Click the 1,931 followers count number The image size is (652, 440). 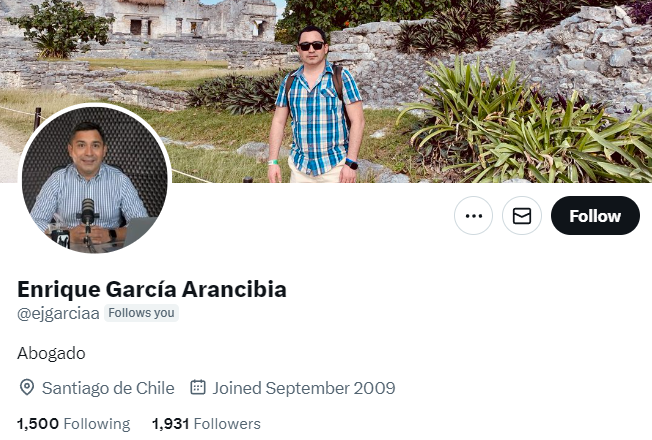tap(170, 424)
